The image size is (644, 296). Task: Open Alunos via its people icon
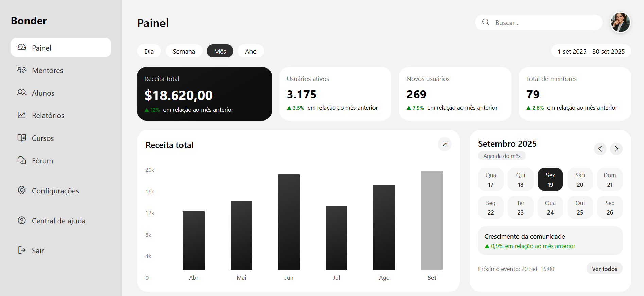[x=22, y=93]
